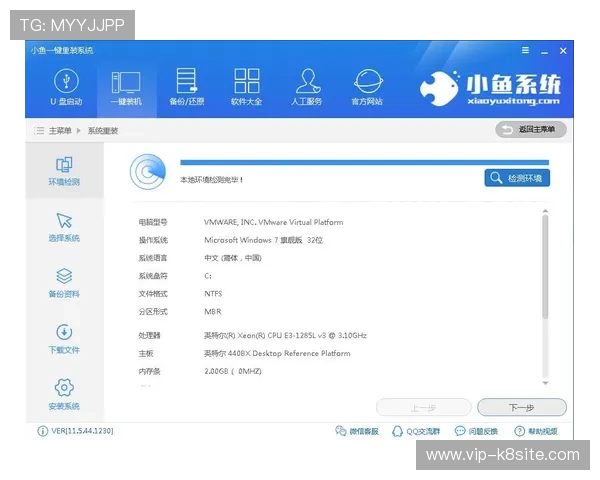Click the Xeon CPU E3-1285L processor value

click(x=285, y=336)
